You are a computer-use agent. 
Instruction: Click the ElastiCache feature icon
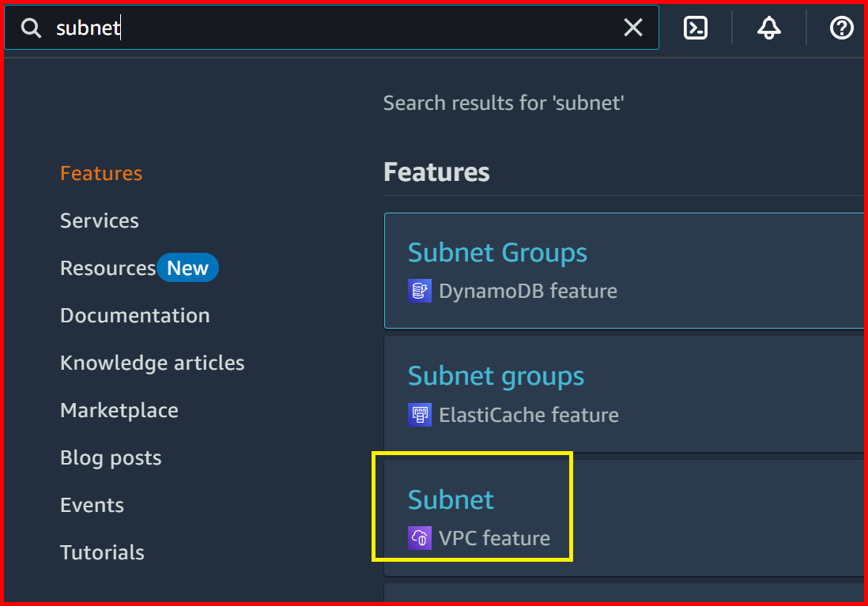point(419,415)
